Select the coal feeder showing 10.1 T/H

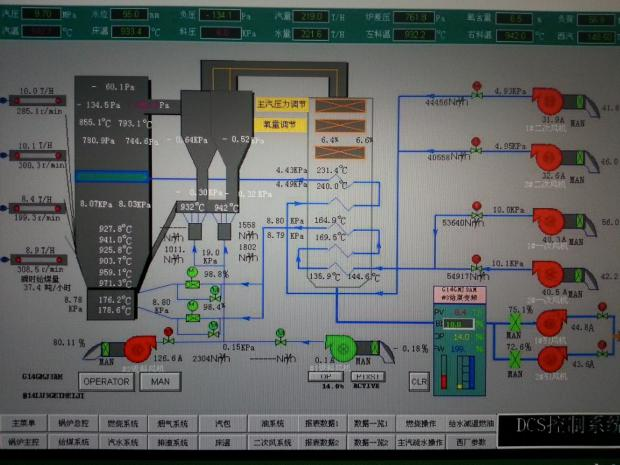pyautogui.click(x=38, y=155)
